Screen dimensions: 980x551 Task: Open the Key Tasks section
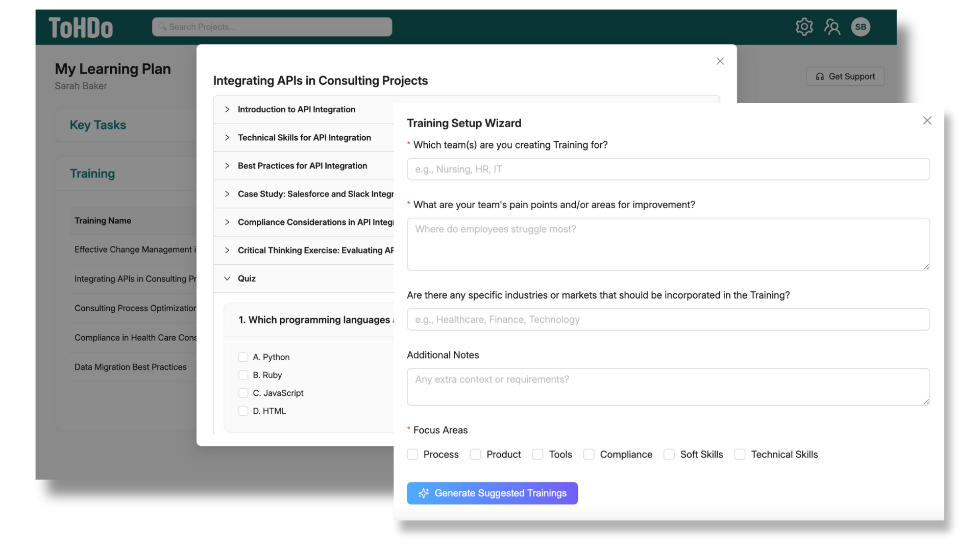pyautogui.click(x=97, y=125)
